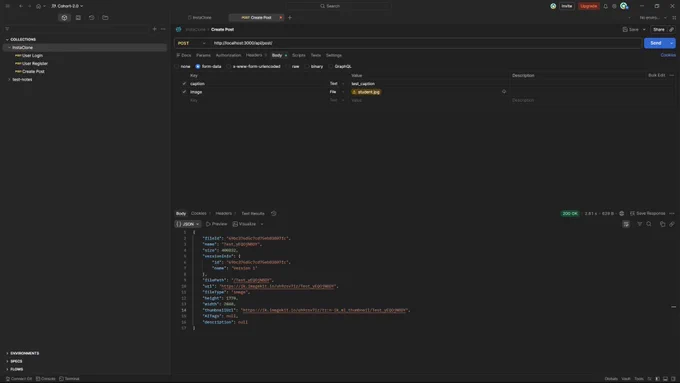Open the POST method dropdown
The height and width of the screenshot is (383, 680).
(191, 43)
